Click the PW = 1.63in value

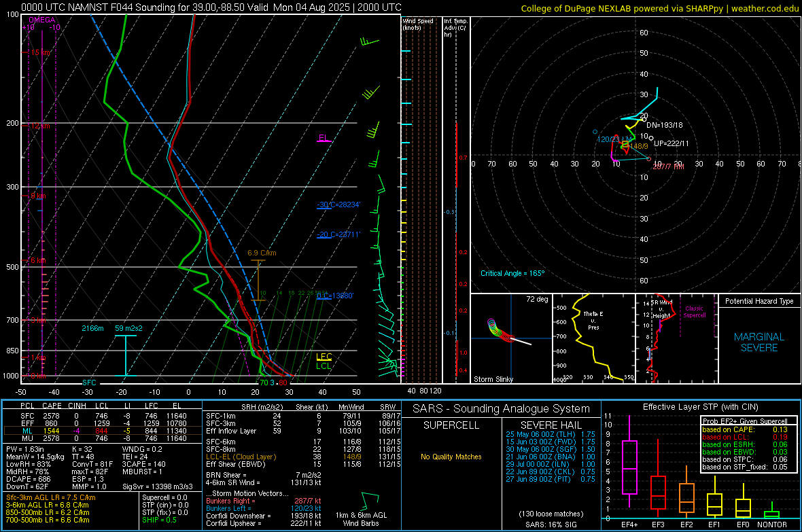pyautogui.click(x=25, y=449)
